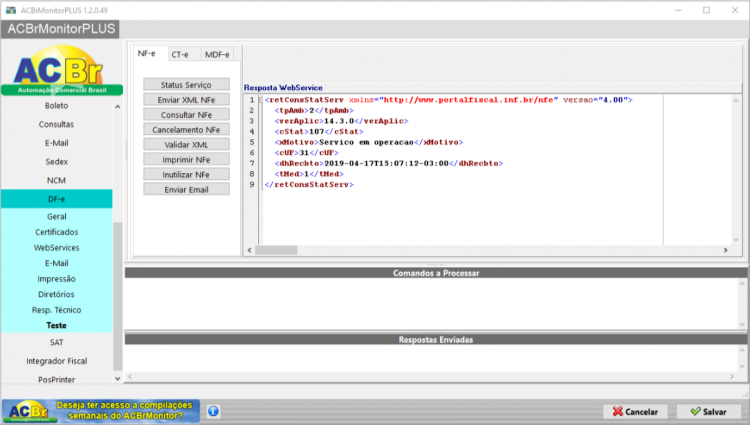The height and width of the screenshot is (425, 750).
Task: Open Consultas in the sidebar
Action: [x=56, y=124]
